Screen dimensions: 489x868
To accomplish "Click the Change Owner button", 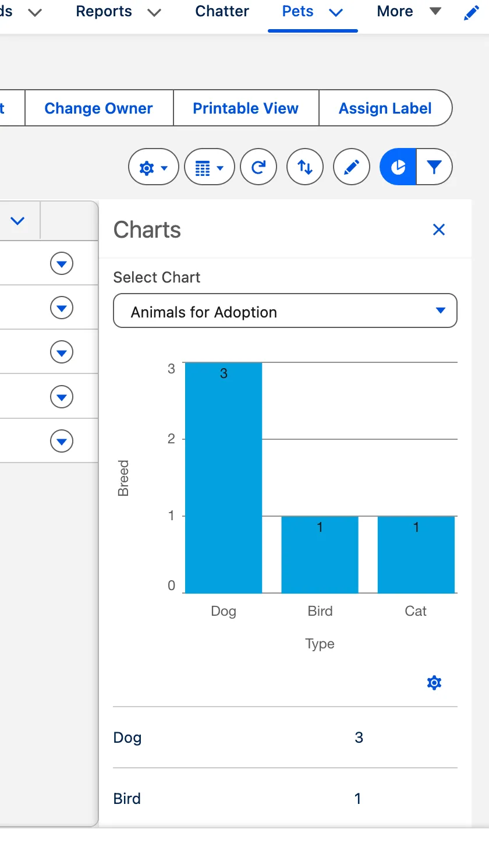I will pyautogui.click(x=98, y=108).
